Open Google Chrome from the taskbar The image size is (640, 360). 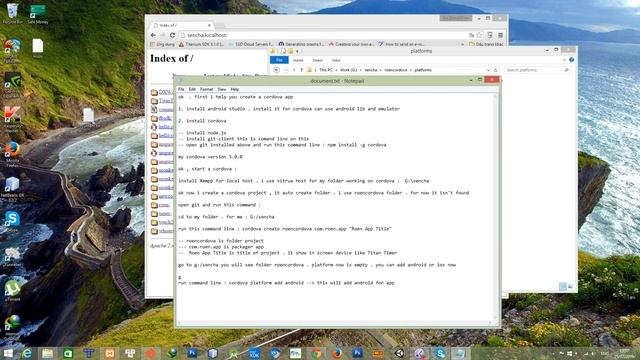pyautogui.click(x=316, y=353)
